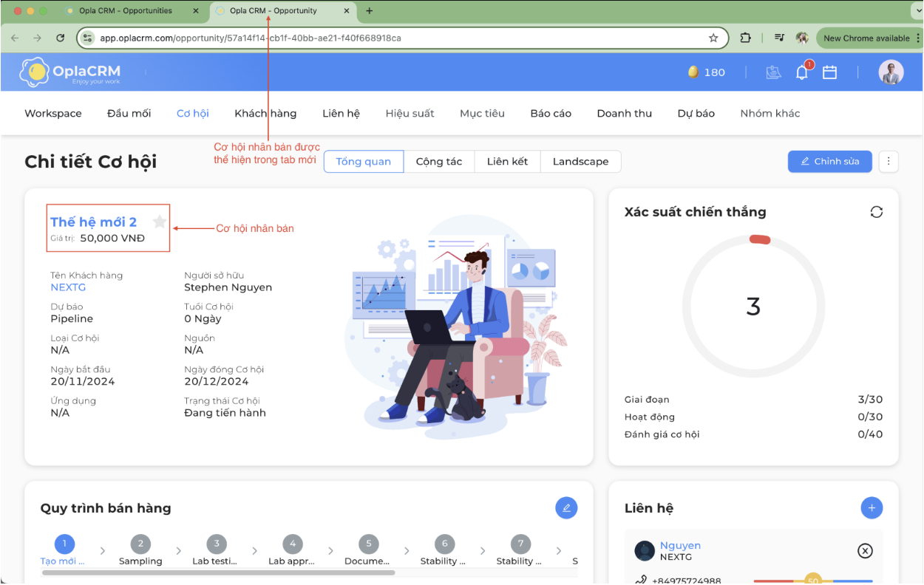Open the Dự báo menu
Screen dimensions: 924x585
(x=696, y=113)
